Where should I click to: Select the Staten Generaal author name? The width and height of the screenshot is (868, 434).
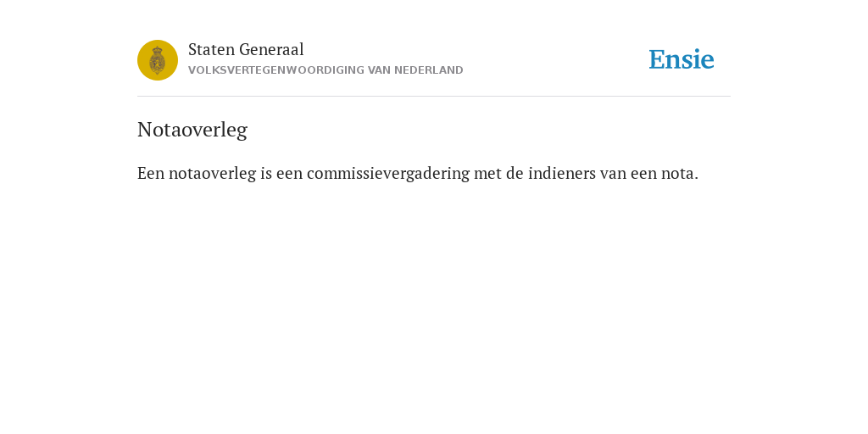(x=246, y=50)
